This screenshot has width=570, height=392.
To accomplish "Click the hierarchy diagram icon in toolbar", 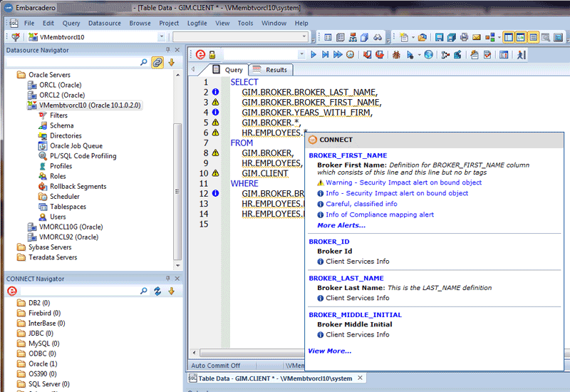I will [353, 37].
